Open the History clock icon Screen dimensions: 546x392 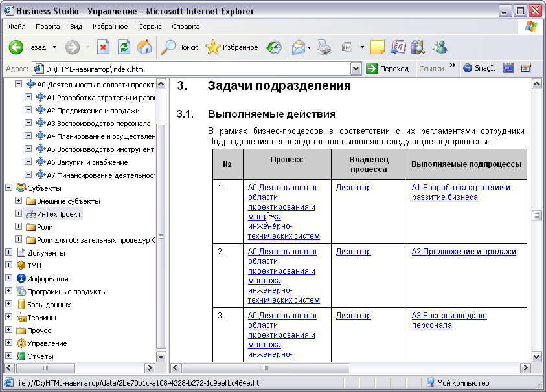coord(274,47)
